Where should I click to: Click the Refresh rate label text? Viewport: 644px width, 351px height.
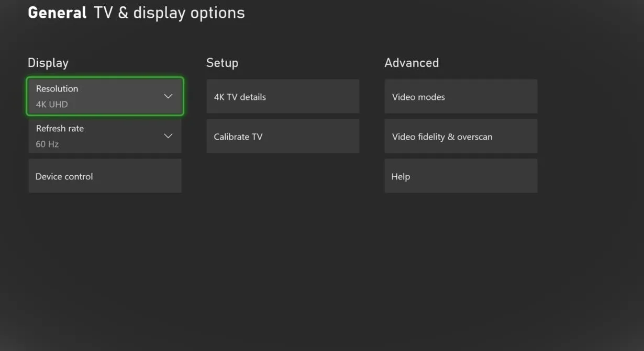(60, 128)
